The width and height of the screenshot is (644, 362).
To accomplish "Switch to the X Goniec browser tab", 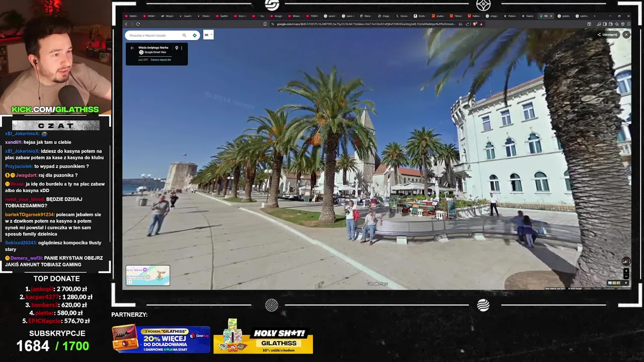I will (403, 16).
